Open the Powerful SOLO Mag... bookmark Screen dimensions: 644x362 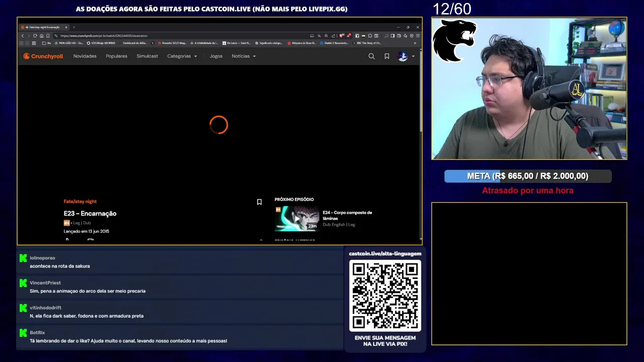pos(172,43)
